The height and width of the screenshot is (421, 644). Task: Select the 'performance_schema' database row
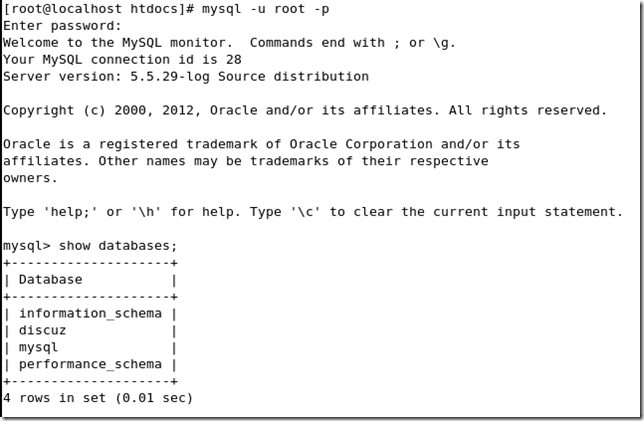[x=90, y=364]
